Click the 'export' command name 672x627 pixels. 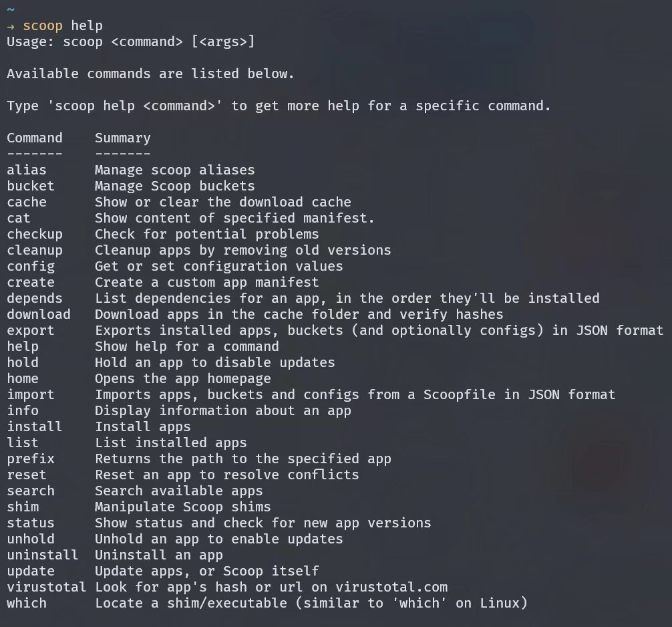[31, 331]
